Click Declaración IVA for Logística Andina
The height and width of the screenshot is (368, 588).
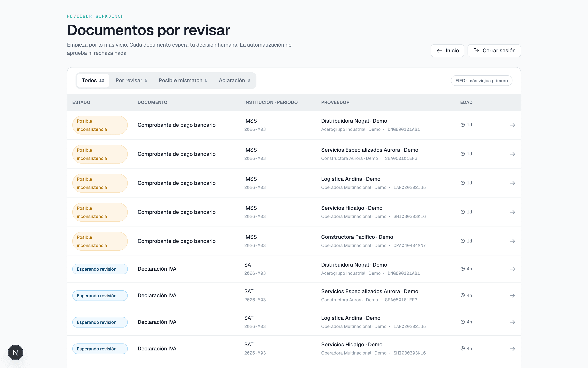coord(157,322)
